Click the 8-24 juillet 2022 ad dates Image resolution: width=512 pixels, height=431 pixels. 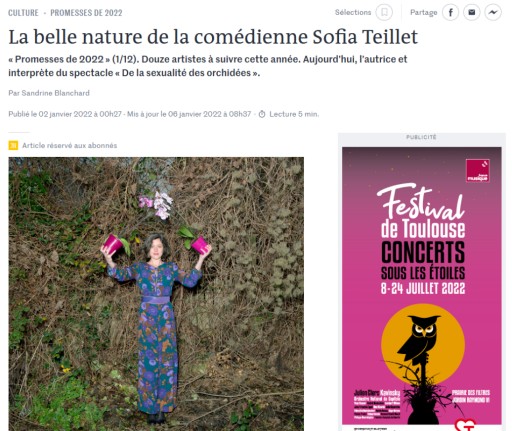(423, 288)
